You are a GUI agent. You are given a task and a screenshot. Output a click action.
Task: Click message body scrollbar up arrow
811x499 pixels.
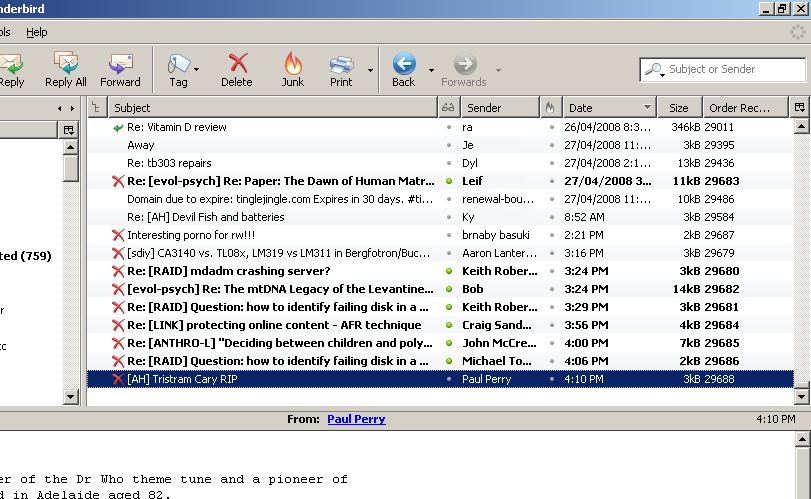click(802, 440)
